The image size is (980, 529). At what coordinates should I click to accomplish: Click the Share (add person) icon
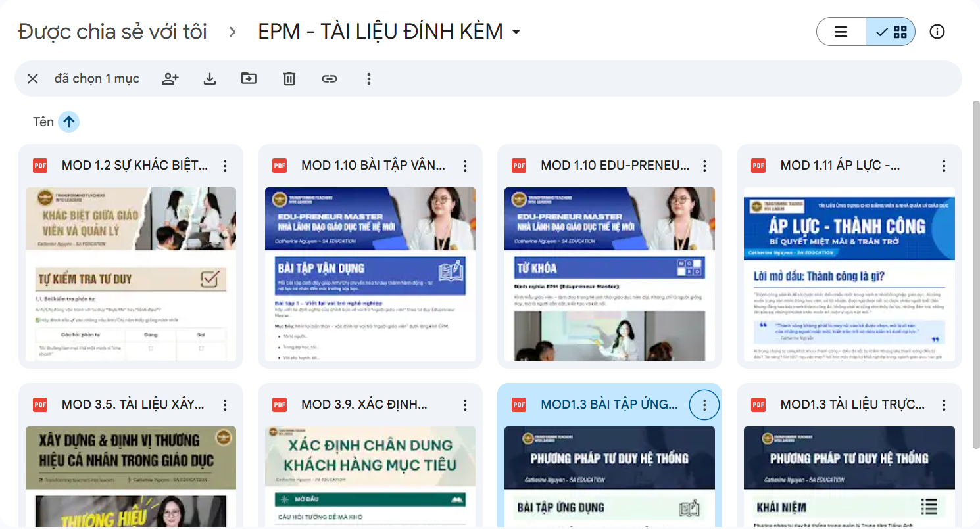point(170,79)
